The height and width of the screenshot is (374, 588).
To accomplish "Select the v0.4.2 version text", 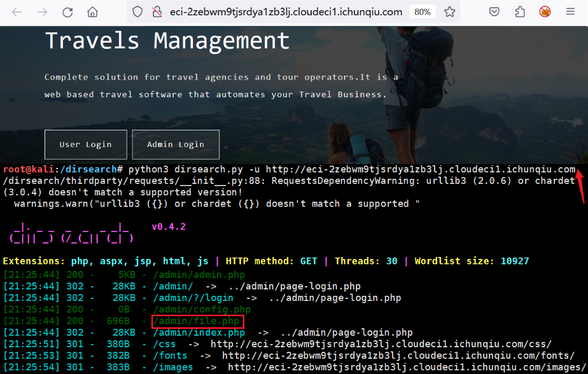I will point(169,226).
